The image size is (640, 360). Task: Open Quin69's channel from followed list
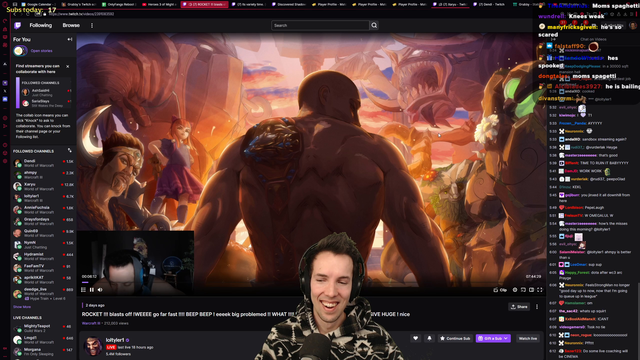[x=43, y=233]
